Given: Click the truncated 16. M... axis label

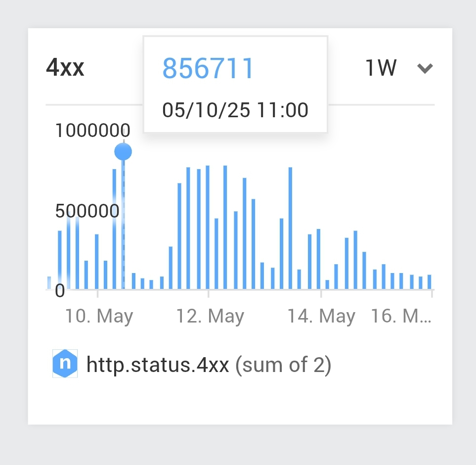Looking at the screenshot, I should coord(401,316).
